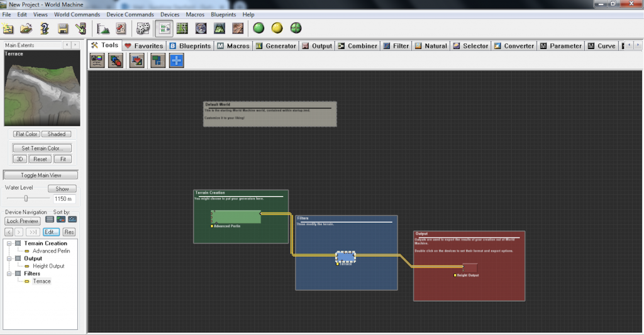Collapse the Filters tree group
Image resolution: width=644 pixels, height=335 pixels.
[9, 273]
